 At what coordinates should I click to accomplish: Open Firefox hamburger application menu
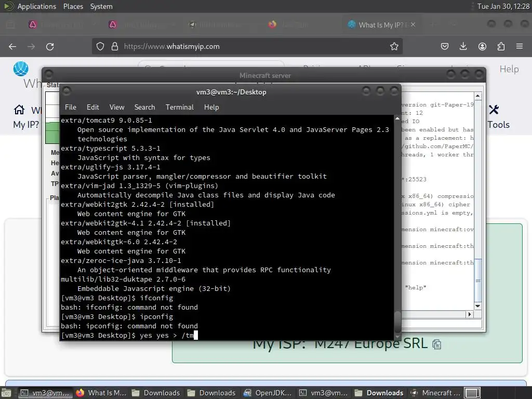[x=520, y=46]
